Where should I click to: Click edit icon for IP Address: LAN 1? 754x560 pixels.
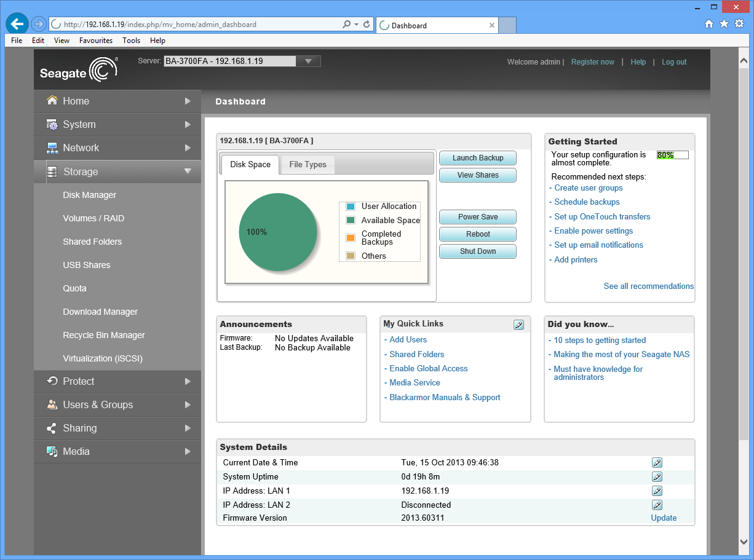coord(657,491)
